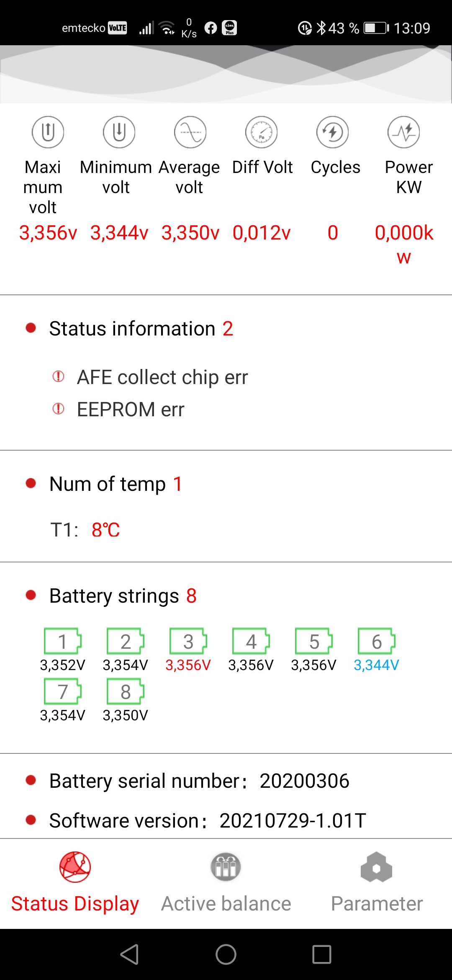Screen dimensions: 452x980
Task: Switch to the Active balance tab
Action: [226, 883]
